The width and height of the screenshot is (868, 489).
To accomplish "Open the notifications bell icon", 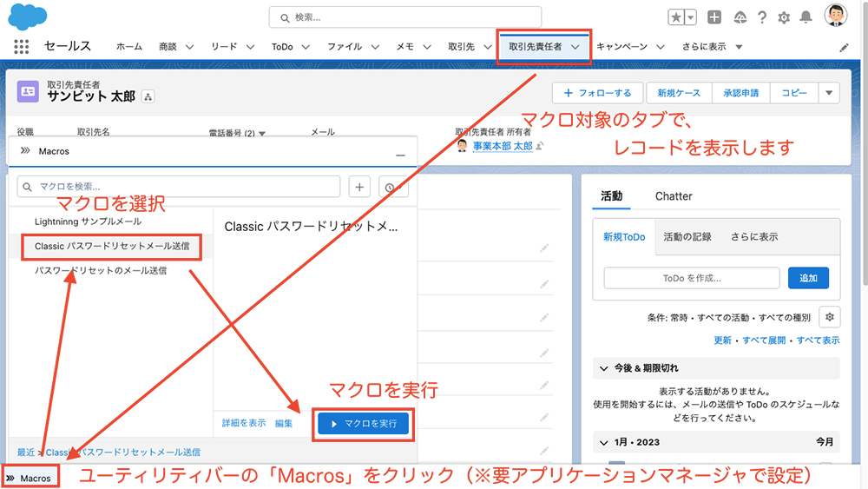I will (806, 17).
